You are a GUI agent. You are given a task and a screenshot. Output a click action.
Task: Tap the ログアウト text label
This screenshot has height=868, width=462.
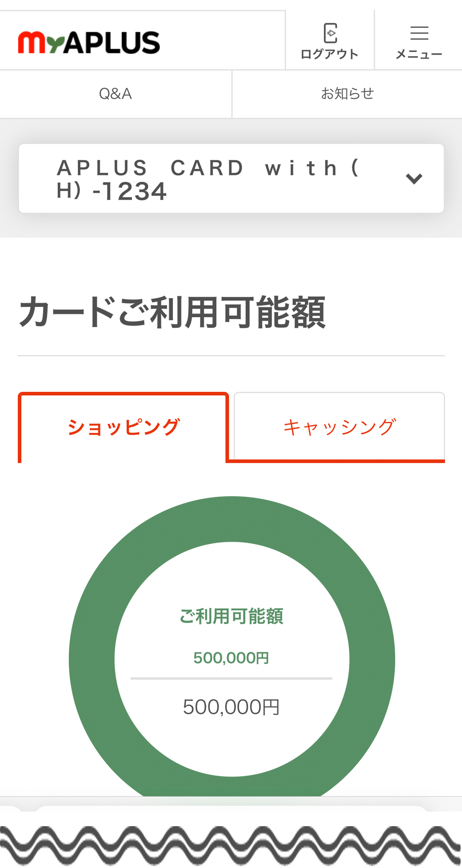tap(329, 54)
